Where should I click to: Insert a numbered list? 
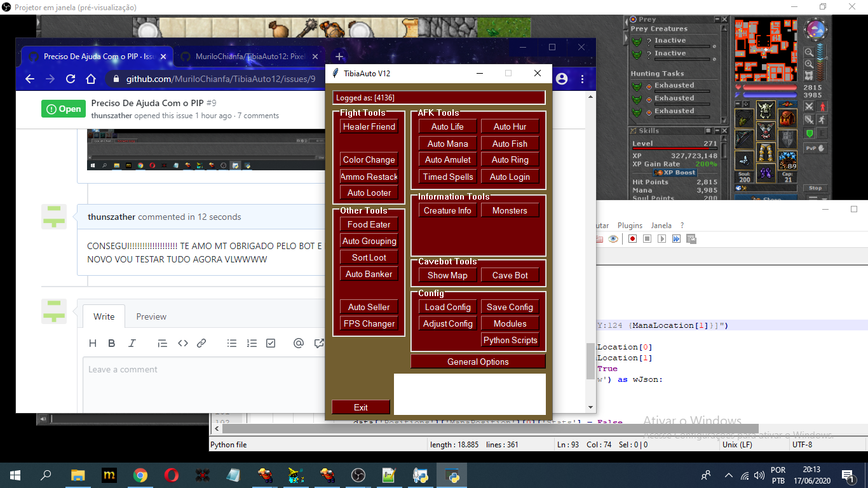252,343
